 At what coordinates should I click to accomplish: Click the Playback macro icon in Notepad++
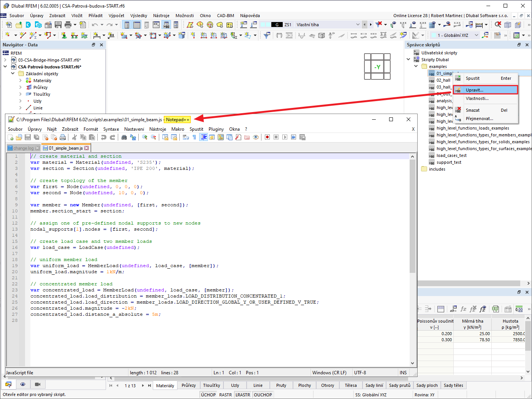285,137
